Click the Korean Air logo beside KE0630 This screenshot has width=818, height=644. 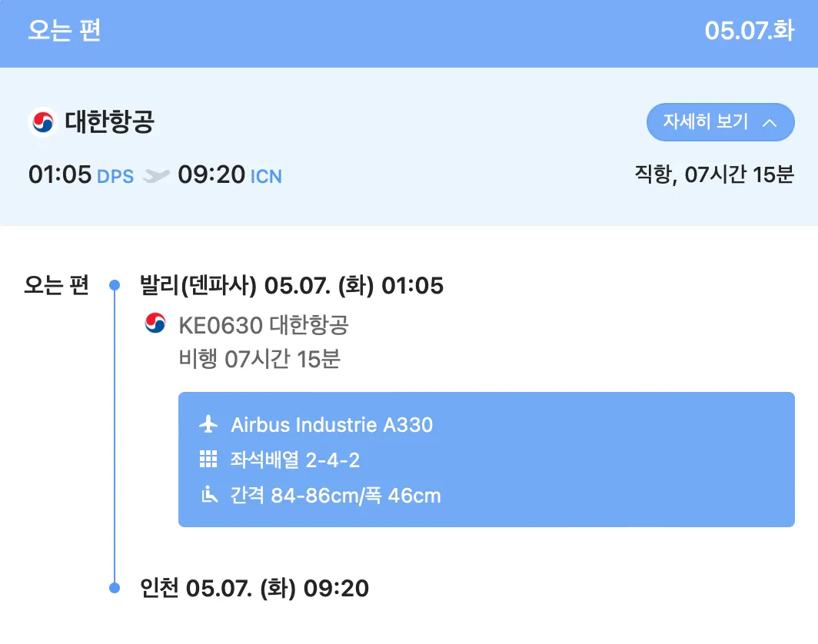click(x=155, y=324)
